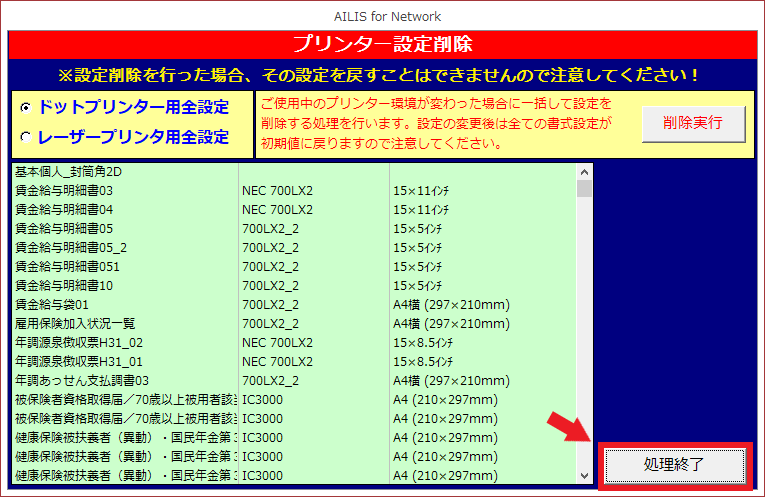This screenshot has height=497, width=765.
Task: Select the 賃金給与明細書051 list entry
Action: [67, 266]
